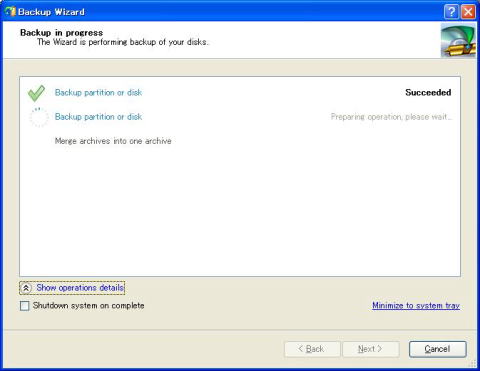Click the green checkmark for completed backup
Screen dimensions: 480x371
pos(36,93)
